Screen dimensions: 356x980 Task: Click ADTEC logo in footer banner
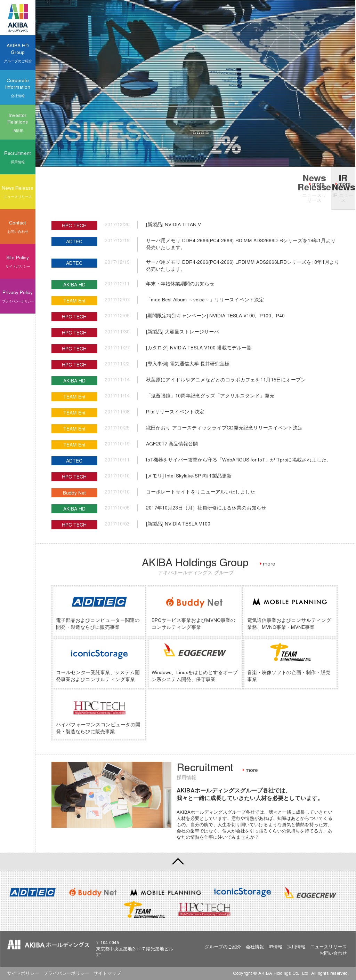[32, 892]
